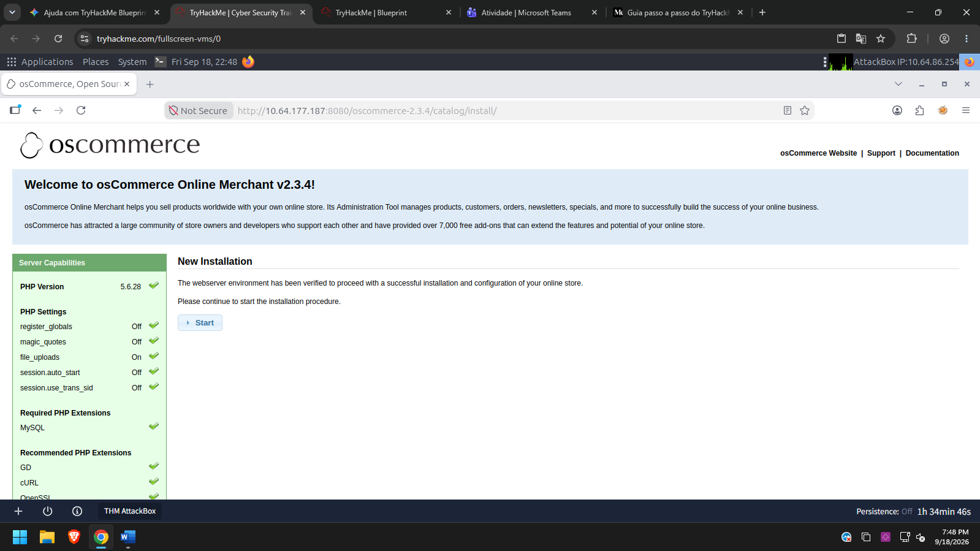Viewport: 980px width, 551px height.
Task: Expand the Firefox list all tabs chevron
Action: pos(898,84)
